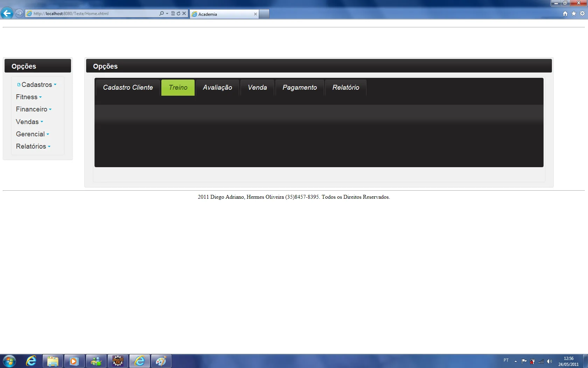Open Favorites star icon

click(x=574, y=13)
